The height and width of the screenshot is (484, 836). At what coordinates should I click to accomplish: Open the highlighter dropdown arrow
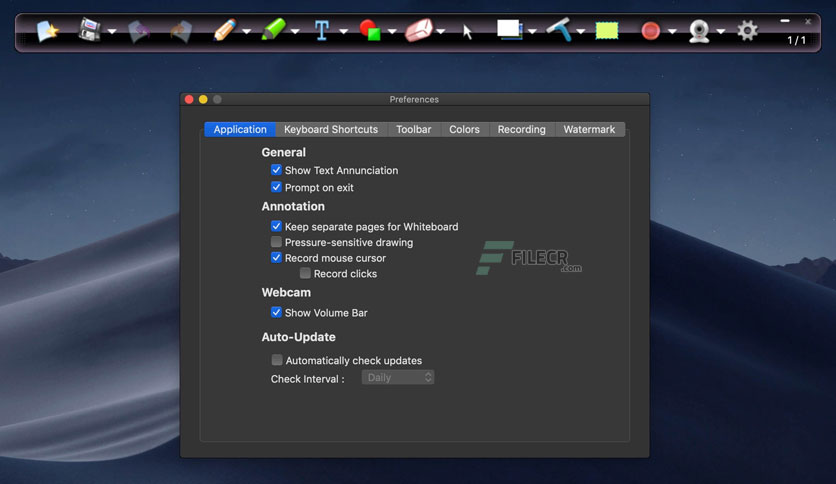pyautogui.click(x=295, y=31)
